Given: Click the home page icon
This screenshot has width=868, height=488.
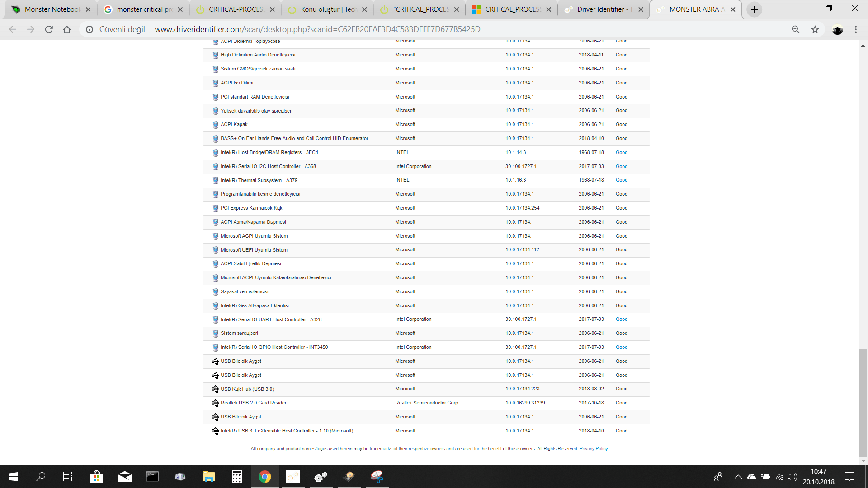Looking at the screenshot, I should [67, 29].
